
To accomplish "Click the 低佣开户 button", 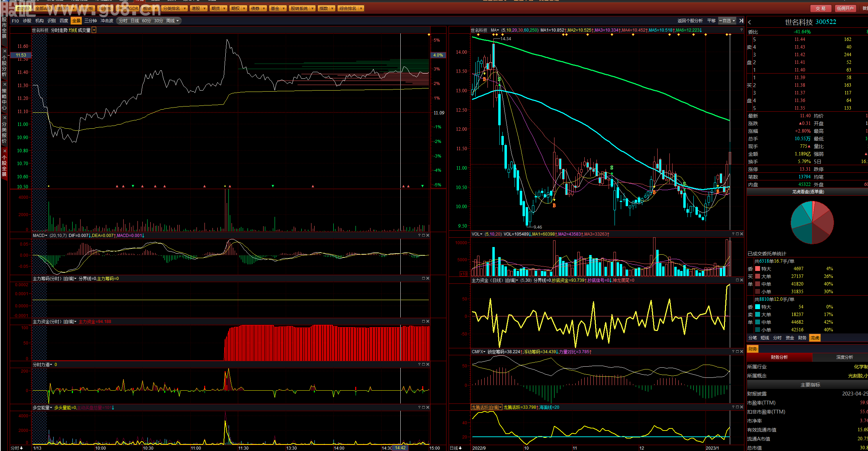I will pyautogui.click(x=845, y=8).
